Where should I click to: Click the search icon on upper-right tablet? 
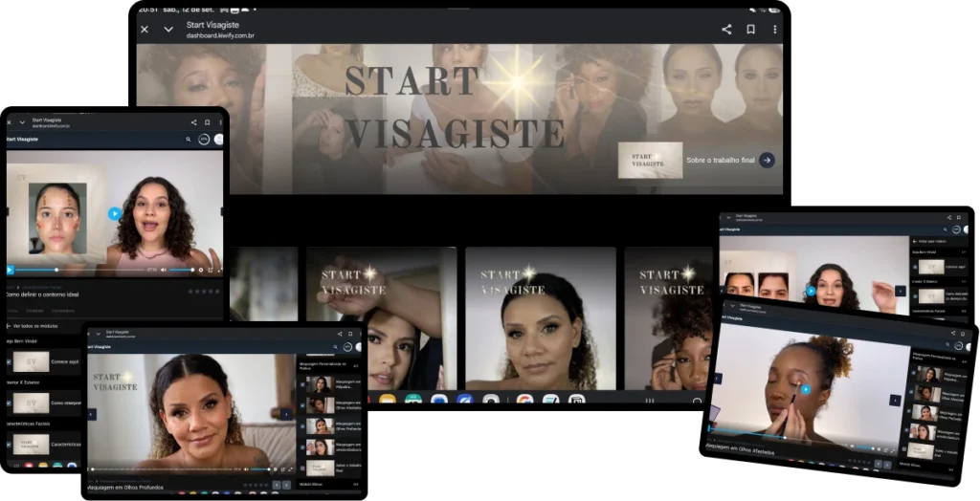point(945,229)
